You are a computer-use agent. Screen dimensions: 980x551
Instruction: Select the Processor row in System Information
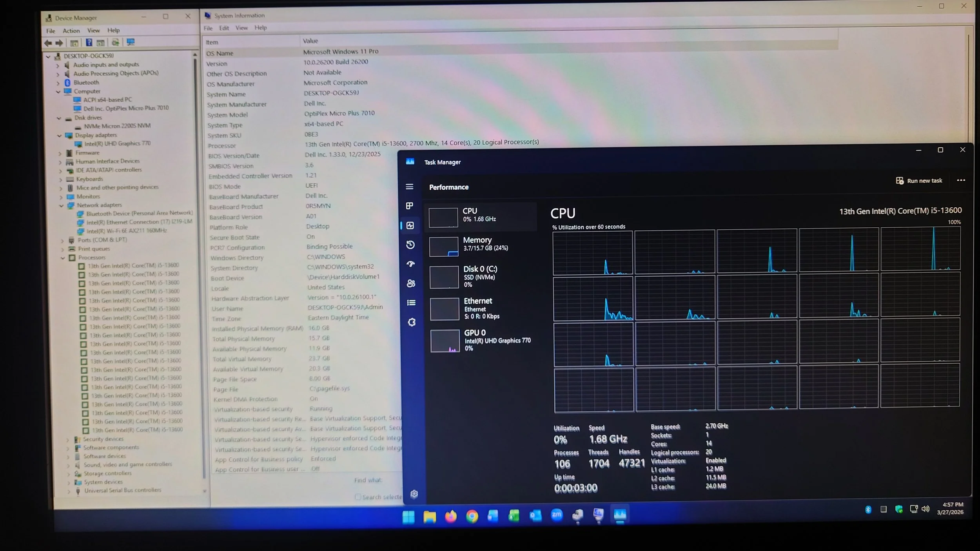(372, 144)
